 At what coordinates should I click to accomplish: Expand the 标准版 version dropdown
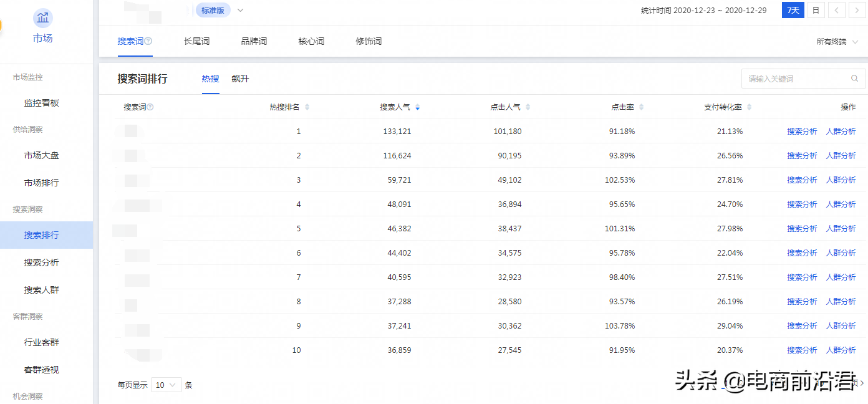coord(241,10)
